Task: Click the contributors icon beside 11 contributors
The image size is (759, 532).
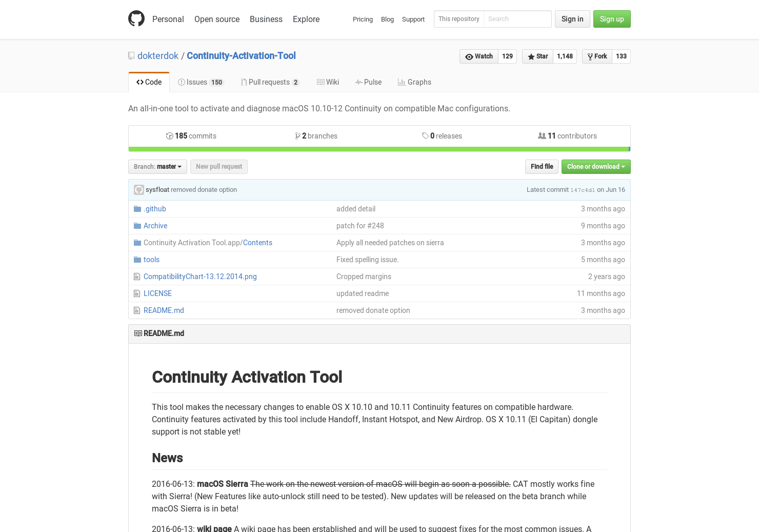Action: (542, 135)
